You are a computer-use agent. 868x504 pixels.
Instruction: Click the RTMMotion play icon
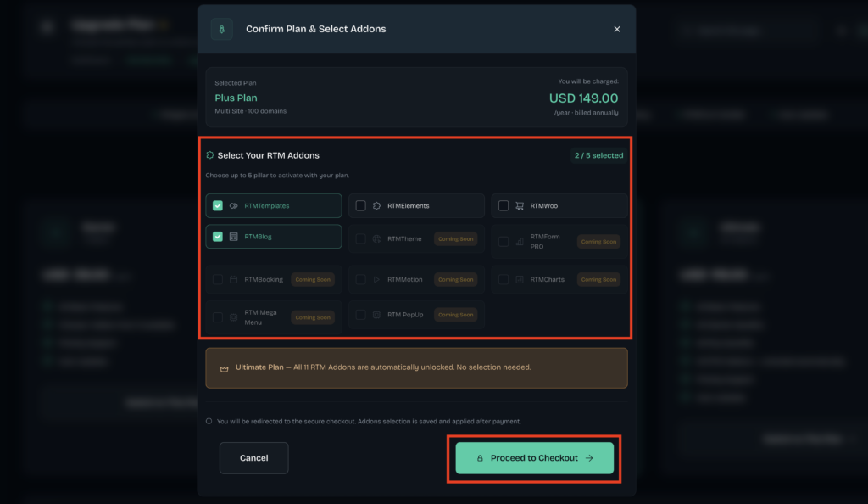pos(376,279)
